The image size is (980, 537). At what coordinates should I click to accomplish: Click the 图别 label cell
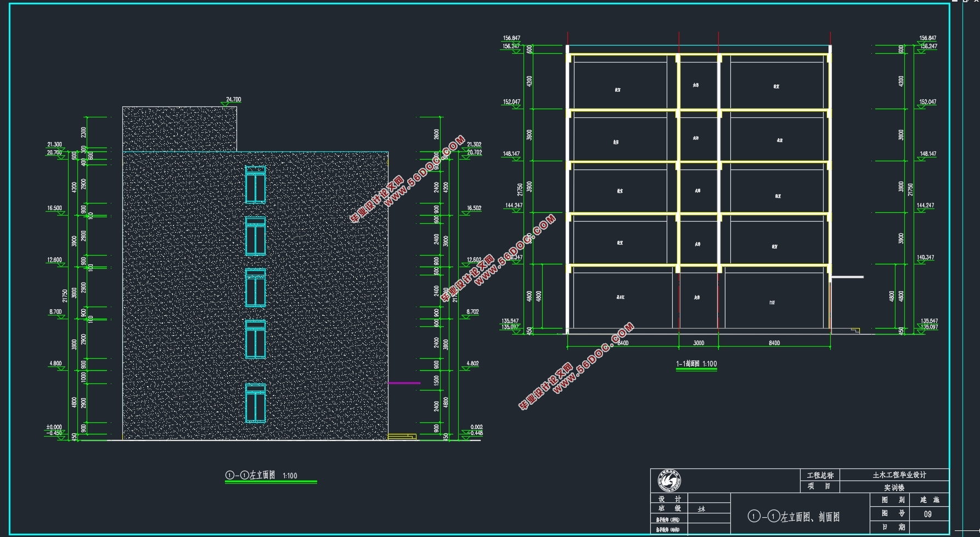click(x=890, y=500)
